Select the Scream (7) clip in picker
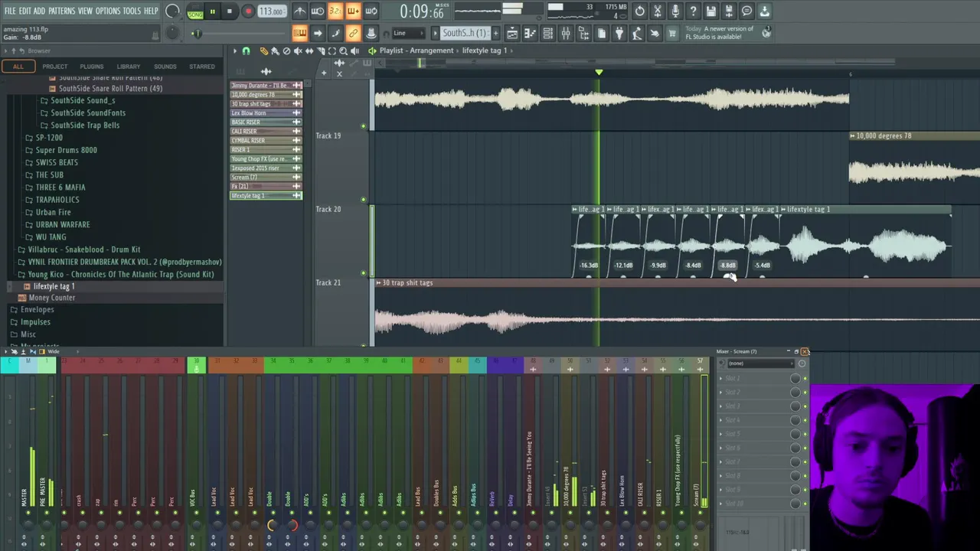 (x=266, y=178)
